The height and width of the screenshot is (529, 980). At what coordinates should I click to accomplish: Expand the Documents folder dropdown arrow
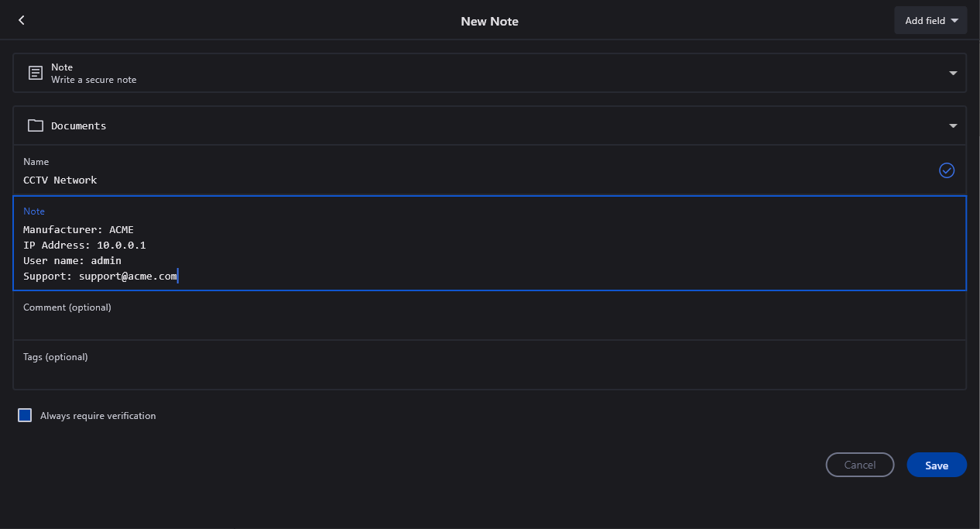[953, 125]
